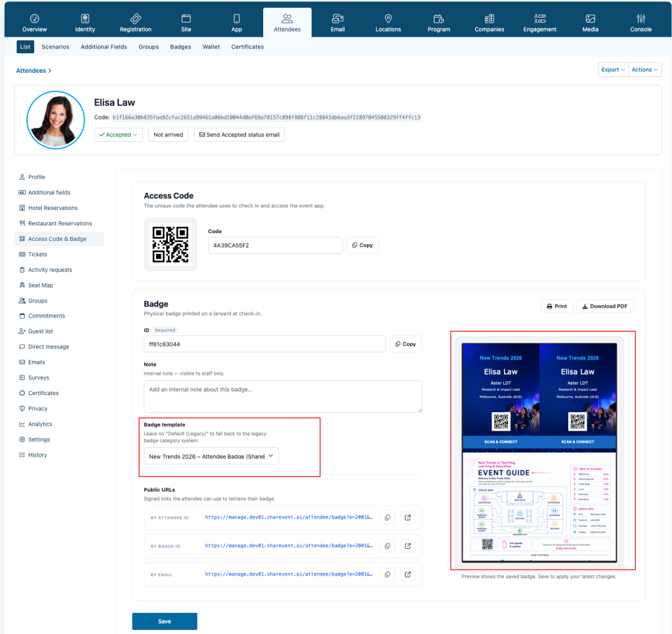This screenshot has width=672, height=634.
Task: Save the badge changes
Action: click(x=165, y=621)
